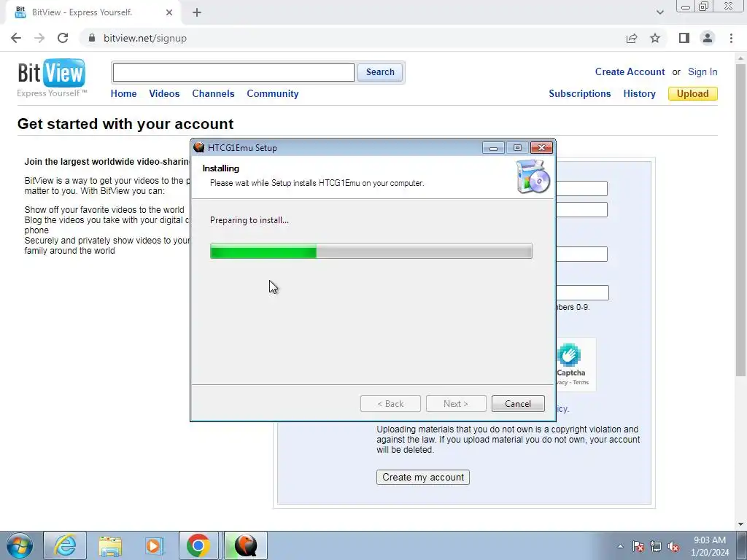This screenshot has height=560, width=747.
Task: Click Cancel in HTCG1Emu Setup
Action: pos(518,404)
